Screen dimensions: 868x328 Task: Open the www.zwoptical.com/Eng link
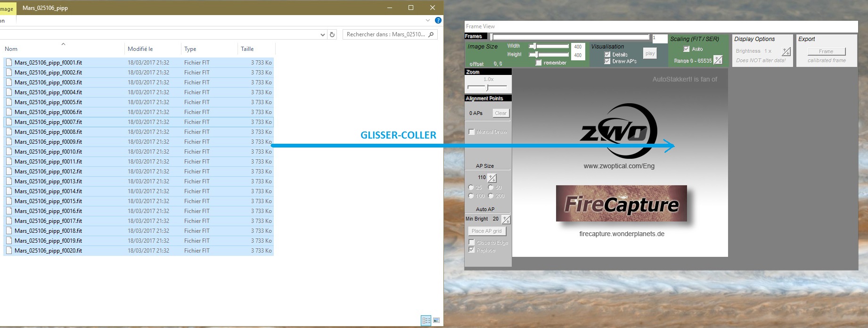click(619, 166)
